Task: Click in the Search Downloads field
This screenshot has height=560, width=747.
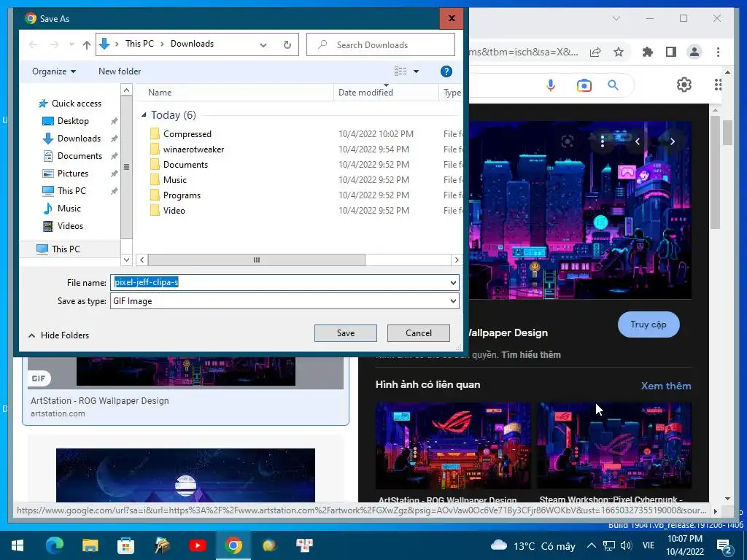Action: (x=381, y=44)
